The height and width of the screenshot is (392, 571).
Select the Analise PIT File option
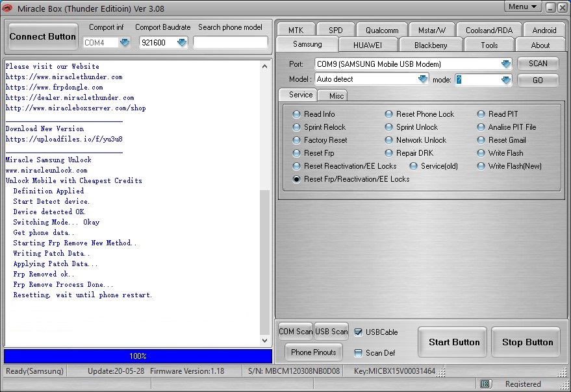point(481,127)
